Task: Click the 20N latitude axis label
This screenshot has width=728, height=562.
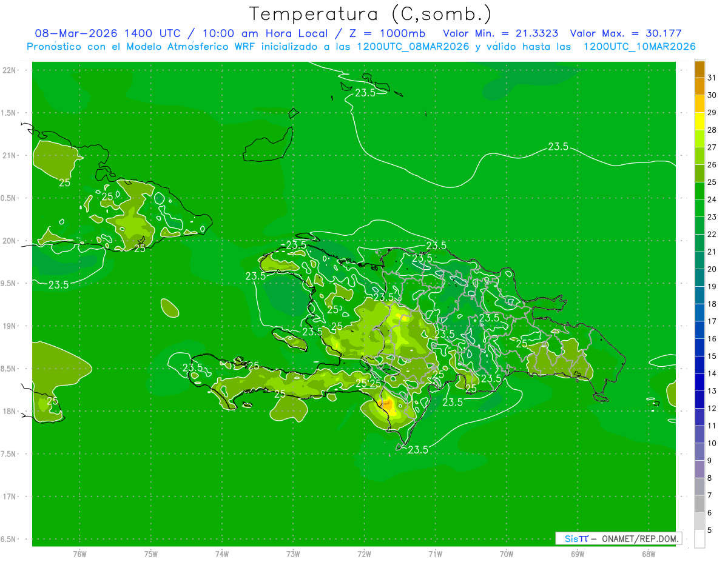Action: click(10, 241)
